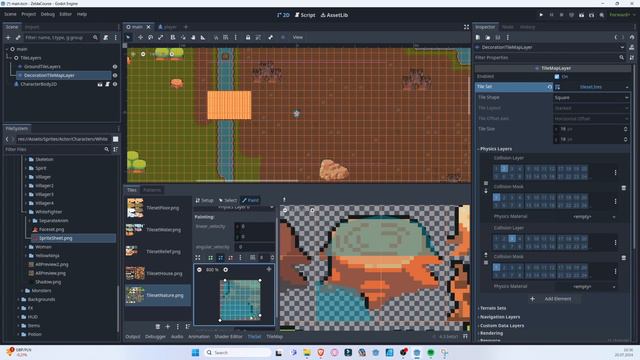Open the viewport View menu button

pos(298,37)
